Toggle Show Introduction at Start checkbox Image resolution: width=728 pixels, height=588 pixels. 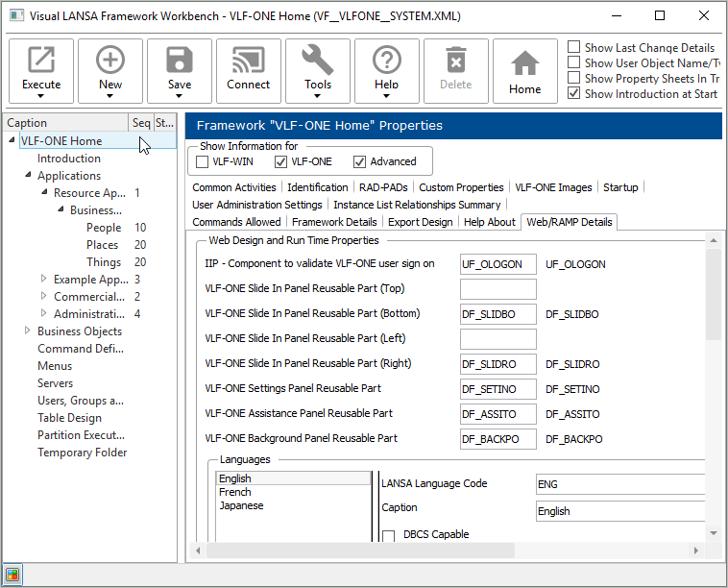(574, 94)
